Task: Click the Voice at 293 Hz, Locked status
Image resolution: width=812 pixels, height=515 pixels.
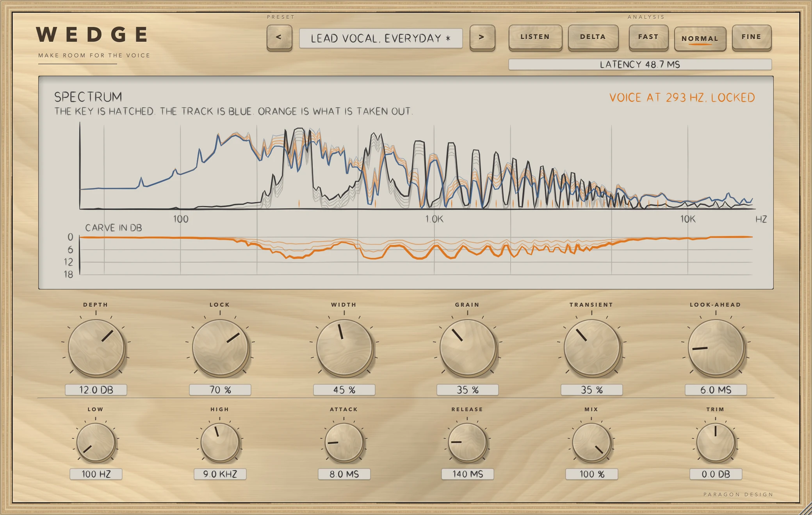Action: click(x=682, y=98)
